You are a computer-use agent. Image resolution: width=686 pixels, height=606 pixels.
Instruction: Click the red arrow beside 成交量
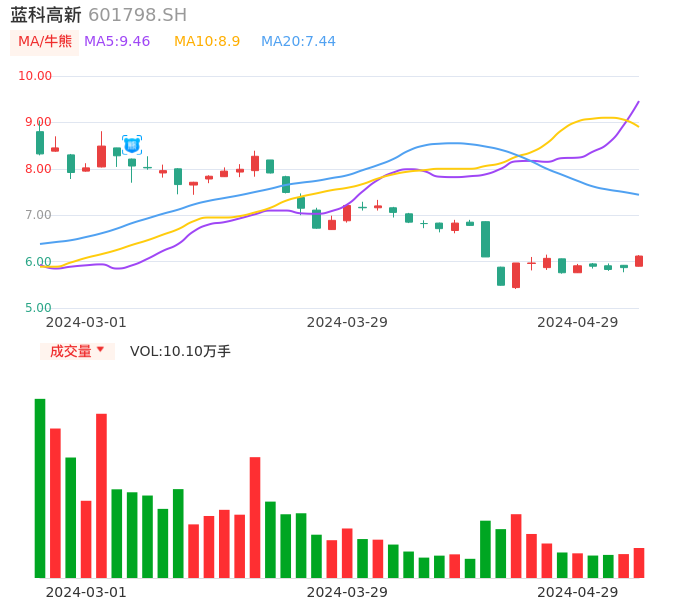point(100,350)
